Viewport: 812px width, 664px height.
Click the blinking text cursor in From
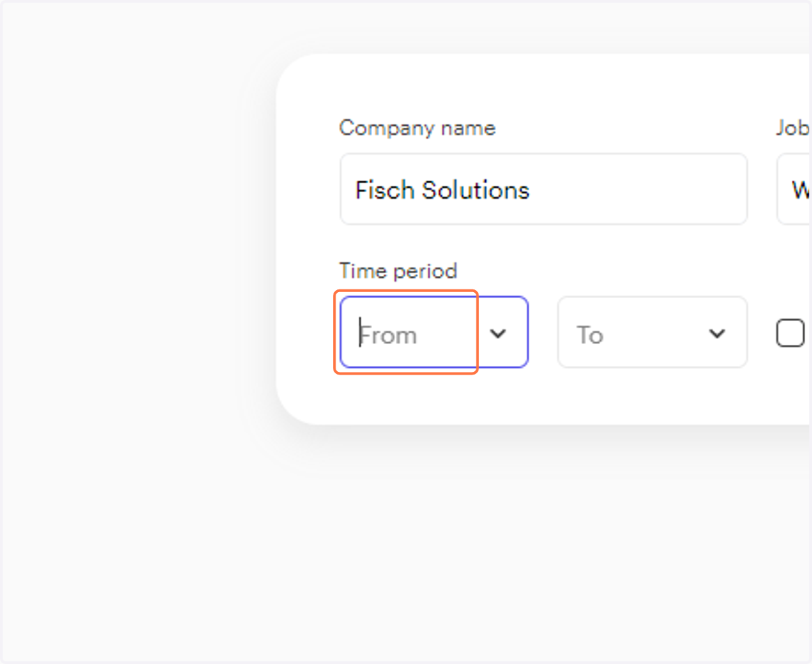(x=360, y=333)
